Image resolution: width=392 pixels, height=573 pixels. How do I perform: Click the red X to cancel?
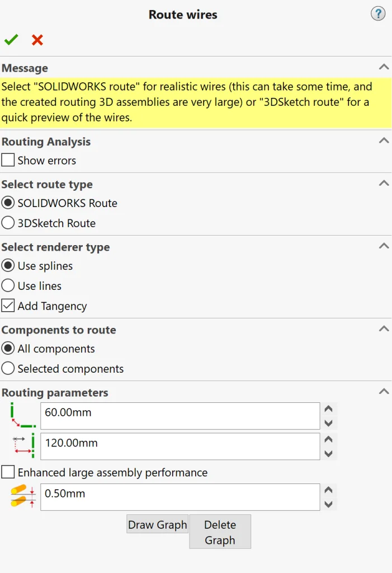pos(37,40)
